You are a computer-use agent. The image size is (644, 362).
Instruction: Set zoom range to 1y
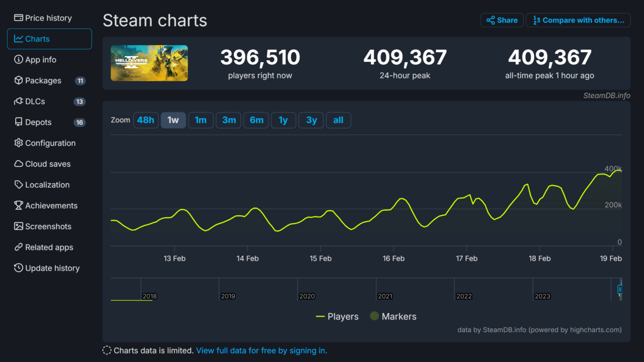coord(283,120)
